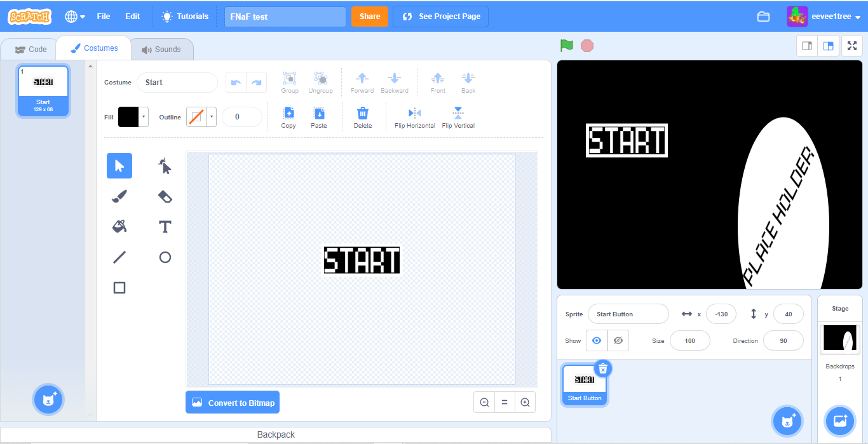Click the green flag to run project

coord(566,45)
